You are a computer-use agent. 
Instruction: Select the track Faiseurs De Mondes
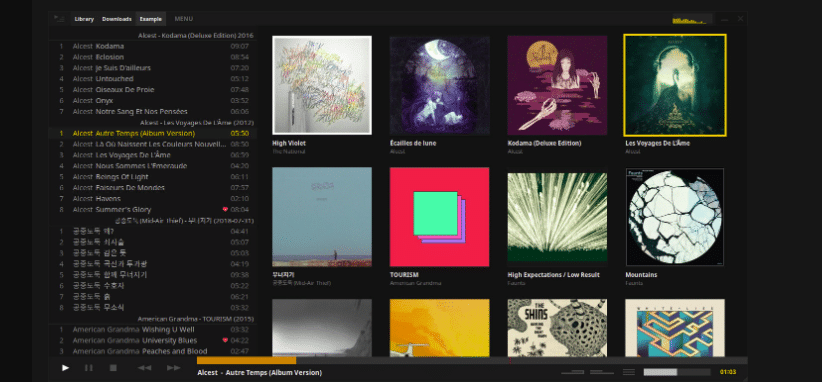(x=152, y=188)
